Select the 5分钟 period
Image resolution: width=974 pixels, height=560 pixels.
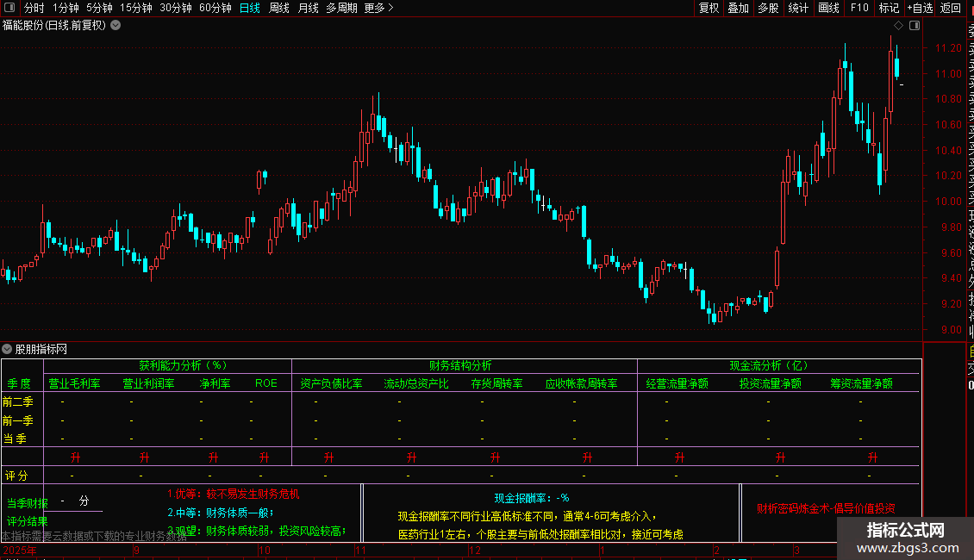[99, 8]
